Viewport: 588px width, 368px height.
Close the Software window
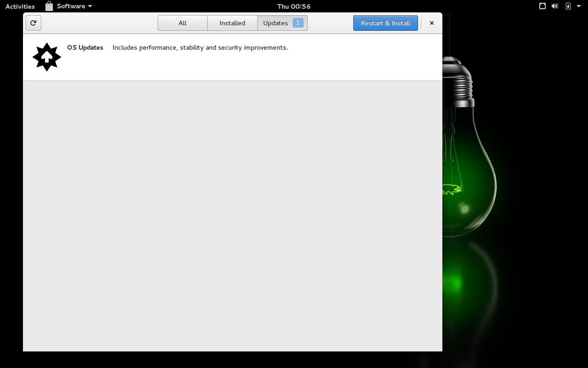431,23
